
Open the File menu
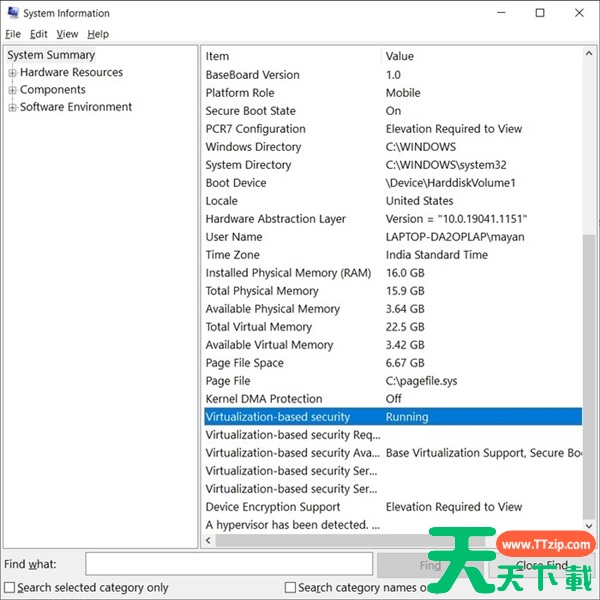[13, 34]
